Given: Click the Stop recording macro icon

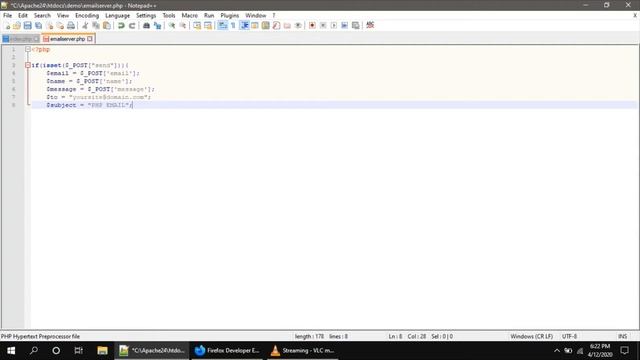Looking at the screenshot, I should pos(323,26).
